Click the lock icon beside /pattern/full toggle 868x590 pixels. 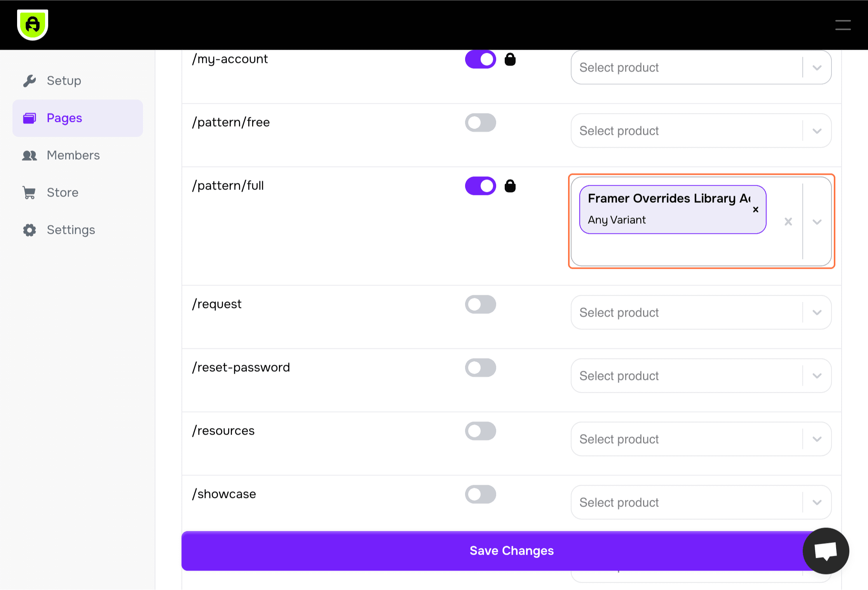tap(511, 186)
